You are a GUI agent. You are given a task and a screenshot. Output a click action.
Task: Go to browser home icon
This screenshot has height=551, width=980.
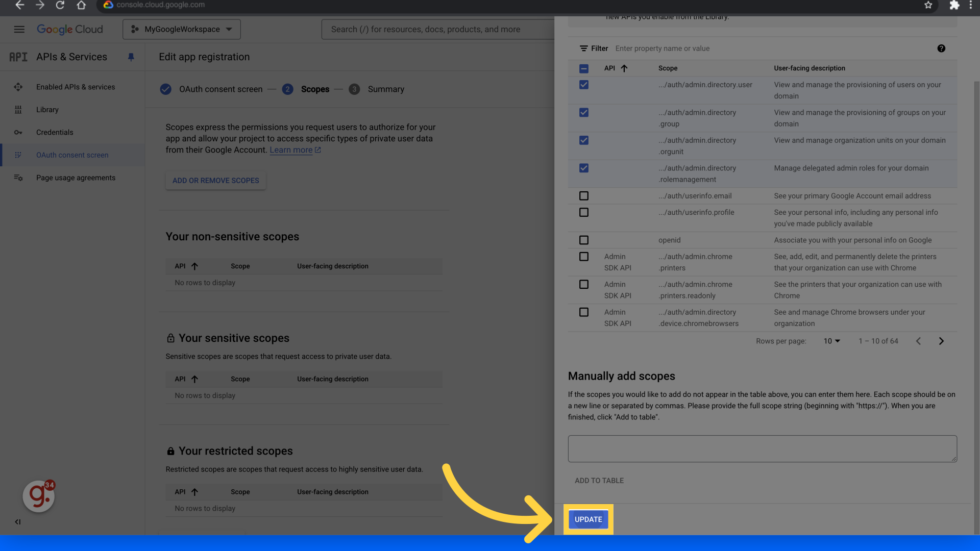pyautogui.click(x=81, y=5)
